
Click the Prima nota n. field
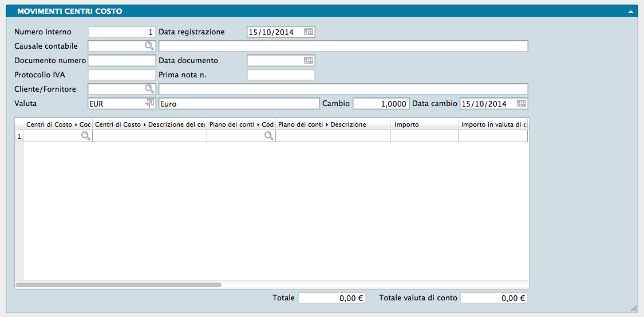pyautogui.click(x=280, y=75)
